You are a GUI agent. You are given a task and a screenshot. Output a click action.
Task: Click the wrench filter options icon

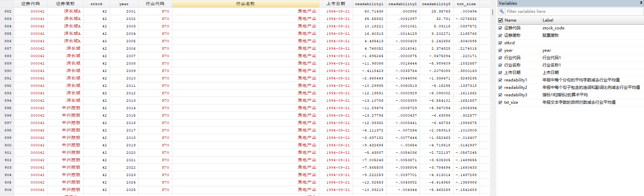pos(502,11)
